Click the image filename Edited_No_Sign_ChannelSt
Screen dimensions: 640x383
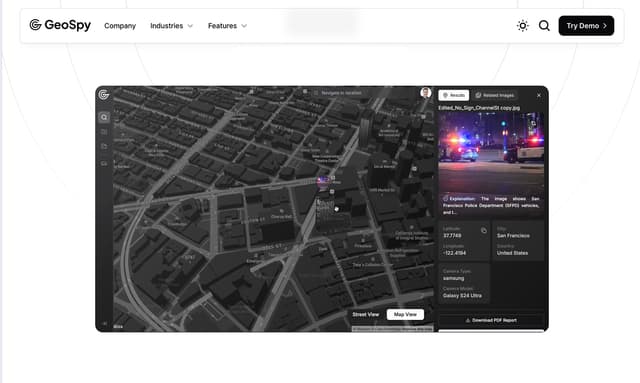pyautogui.click(x=479, y=108)
